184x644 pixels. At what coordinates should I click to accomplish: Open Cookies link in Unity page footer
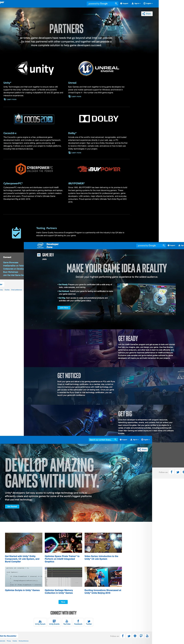(x=15, y=641)
